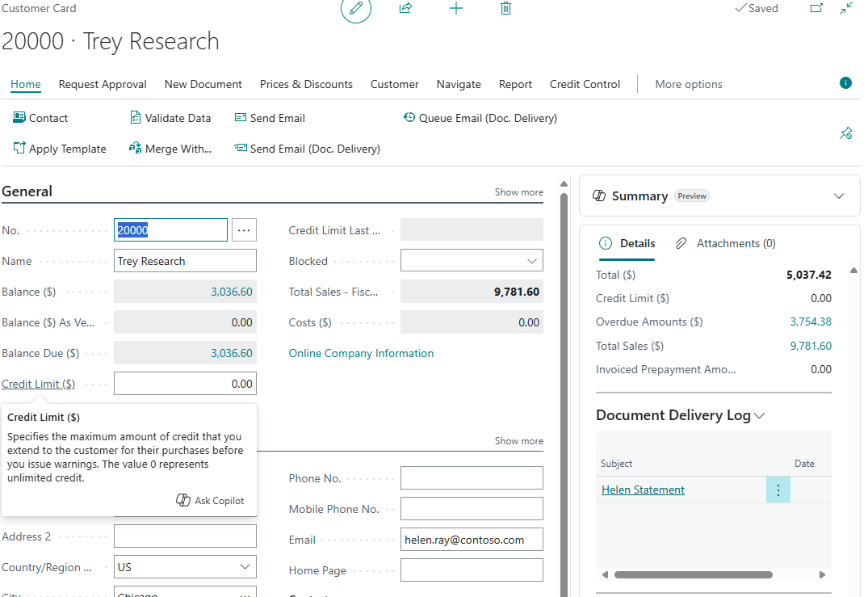Image resolution: width=868 pixels, height=597 pixels.
Task: Delete the customer using the trash icon
Action: click(506, 8)
